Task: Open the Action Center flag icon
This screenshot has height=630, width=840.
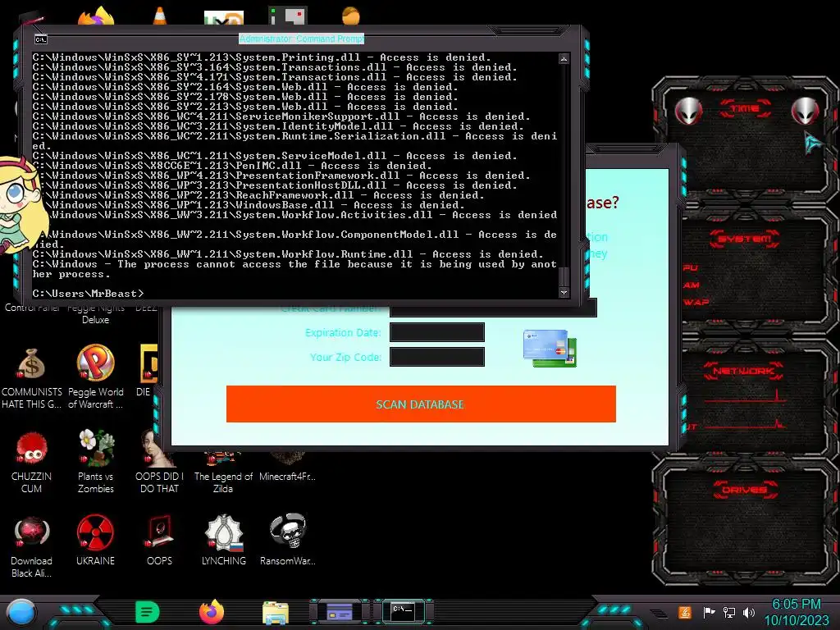Action: (709, 612)
